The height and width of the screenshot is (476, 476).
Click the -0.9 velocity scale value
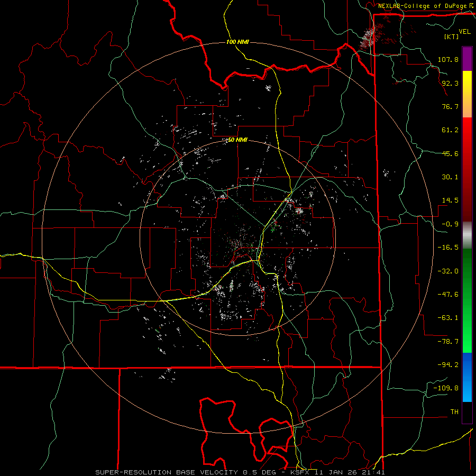click(x=450, y=224)
